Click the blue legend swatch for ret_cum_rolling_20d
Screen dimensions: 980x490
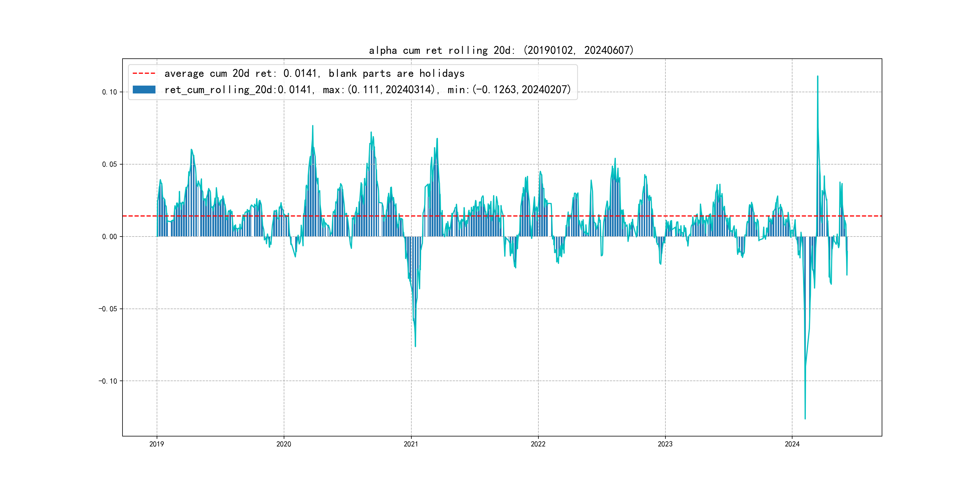pyautogui.click(x=144, y=90)
